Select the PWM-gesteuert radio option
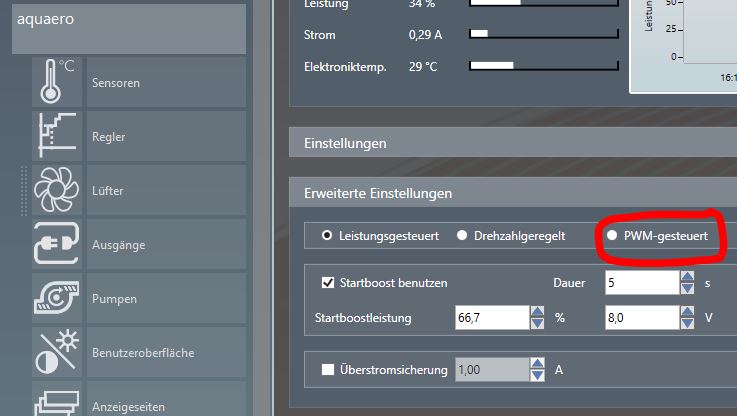 pos(612,235)
